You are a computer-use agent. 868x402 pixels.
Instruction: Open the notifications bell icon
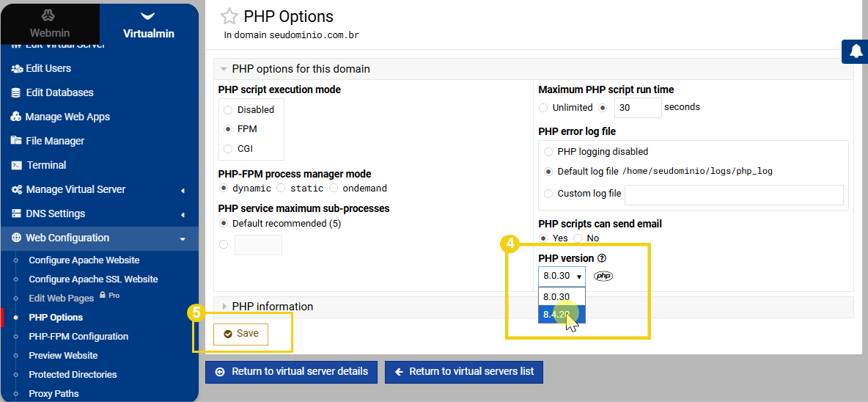click(x=856, y=51)
